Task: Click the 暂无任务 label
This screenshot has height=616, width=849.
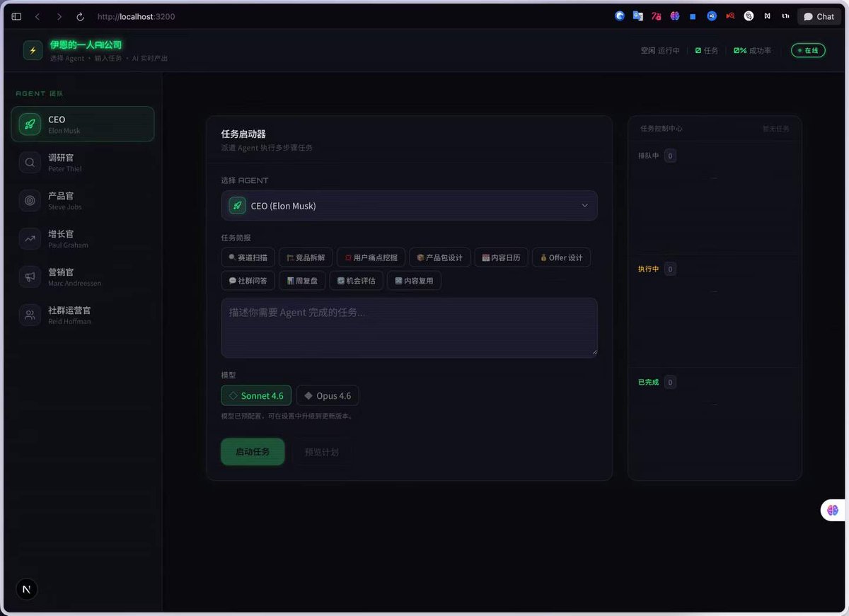Action: click(x=776, y=129)
